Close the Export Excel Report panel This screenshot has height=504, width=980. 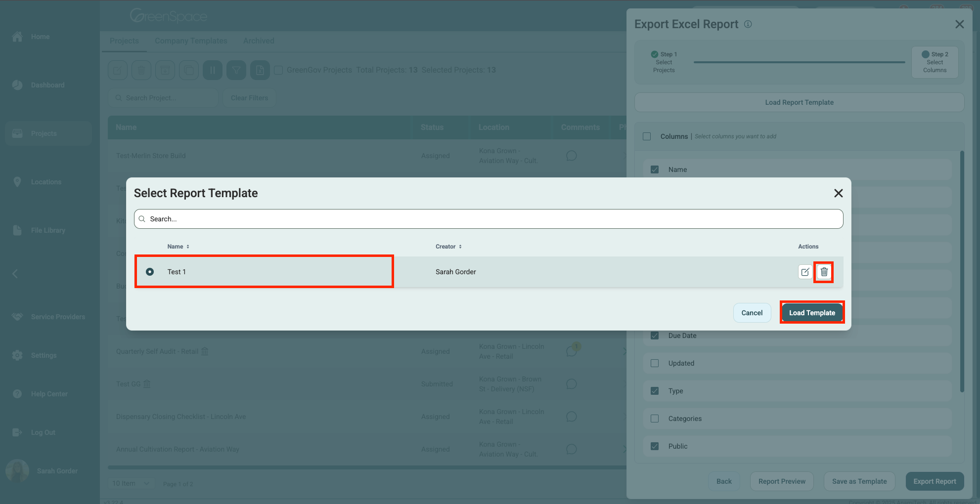click(959, 24)
